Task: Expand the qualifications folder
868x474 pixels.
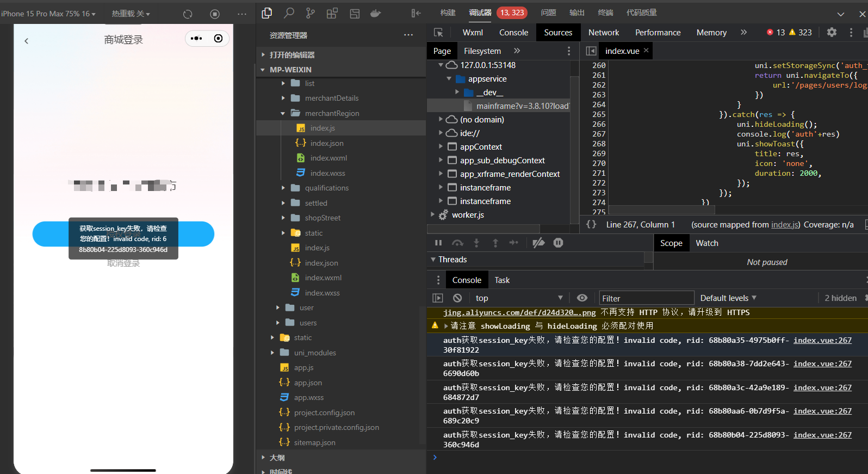Action: [x=283, y=188]
